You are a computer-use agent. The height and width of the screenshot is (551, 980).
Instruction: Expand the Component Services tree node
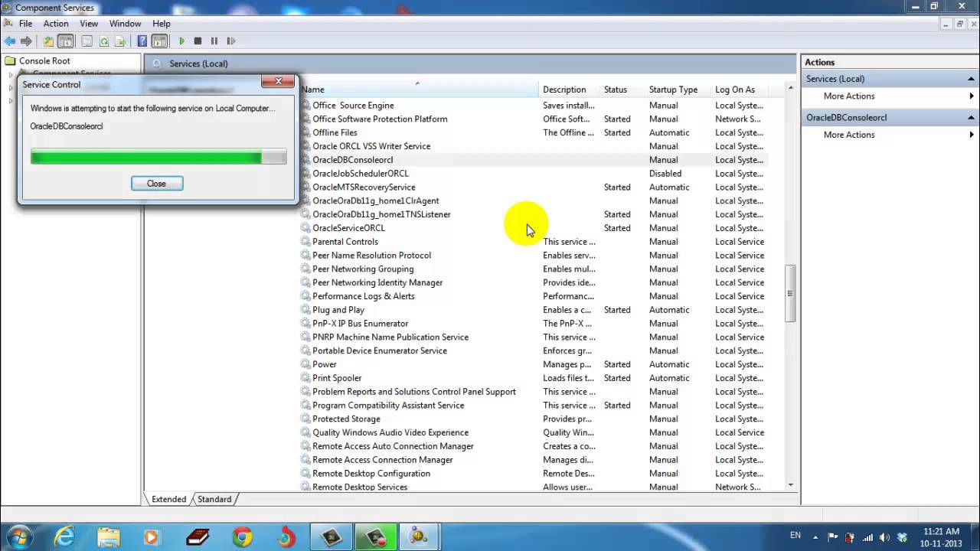11,74
